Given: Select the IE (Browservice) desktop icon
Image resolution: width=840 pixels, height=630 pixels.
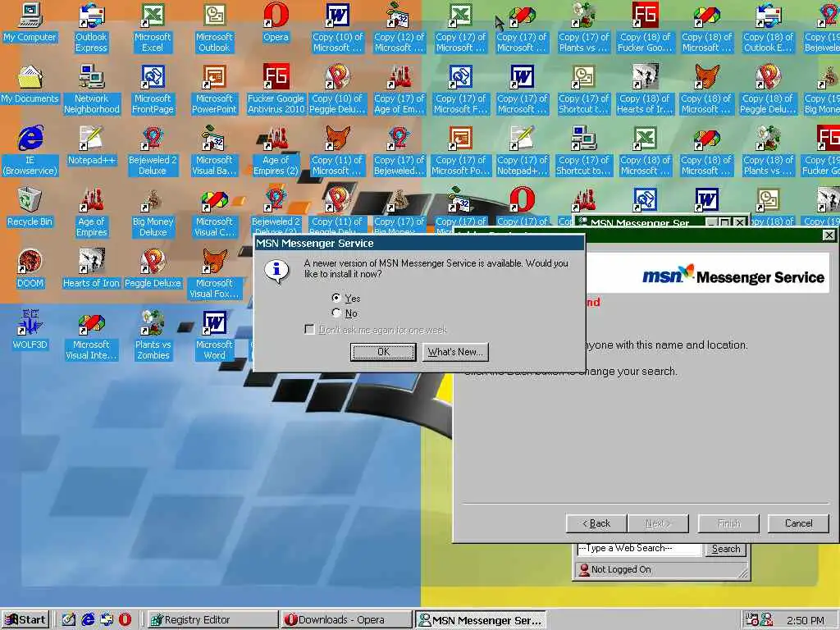Looking at the screenshot, I should coord(30,151).
